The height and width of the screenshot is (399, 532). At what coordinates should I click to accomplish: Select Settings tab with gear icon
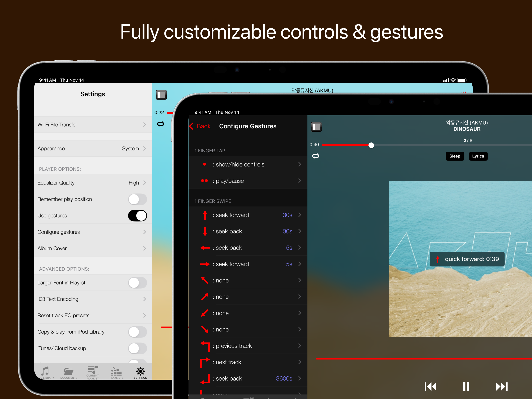[140, 373]
